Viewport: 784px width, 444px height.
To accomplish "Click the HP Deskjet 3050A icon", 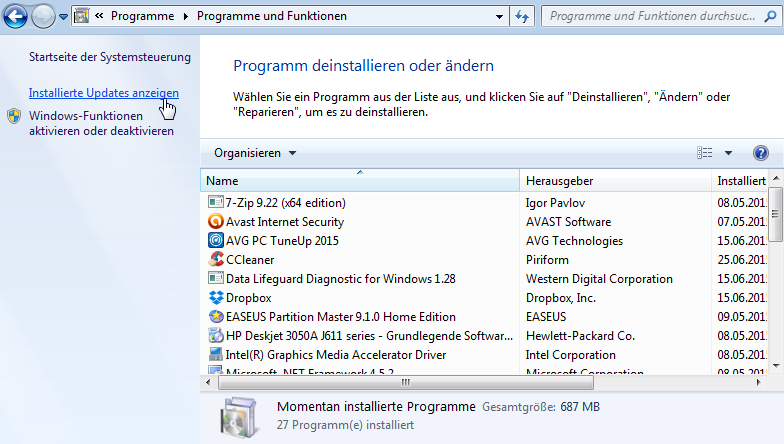I will click(216, 335).
